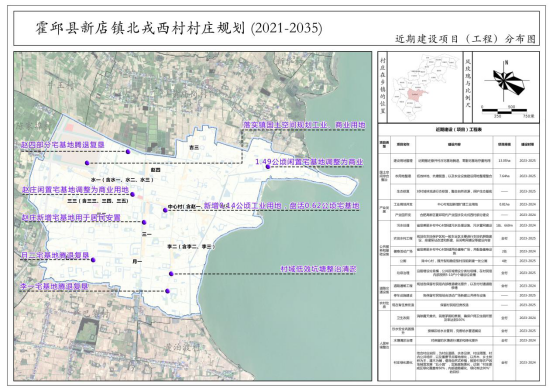The image size is (554, 392).
Task: Click purple marker for 赵四部分宅基地腾退复垦
Action: pyautogui.click(x=128, y=152)
